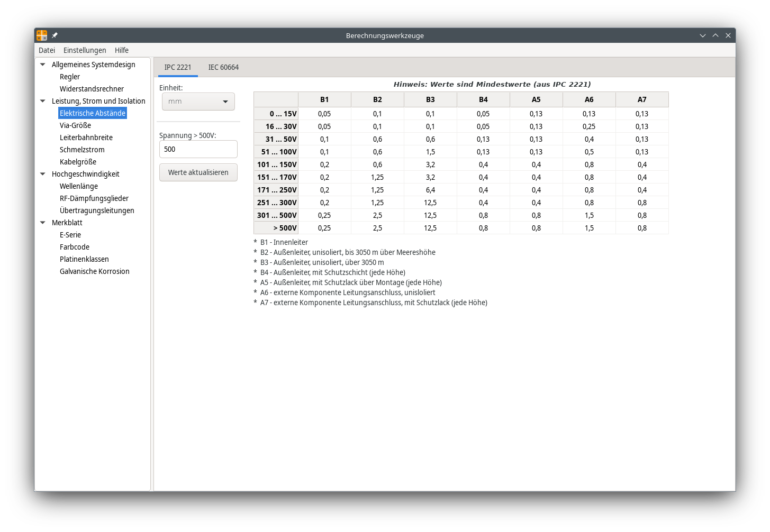Click the Spannung voltage input field

[198, 149]
